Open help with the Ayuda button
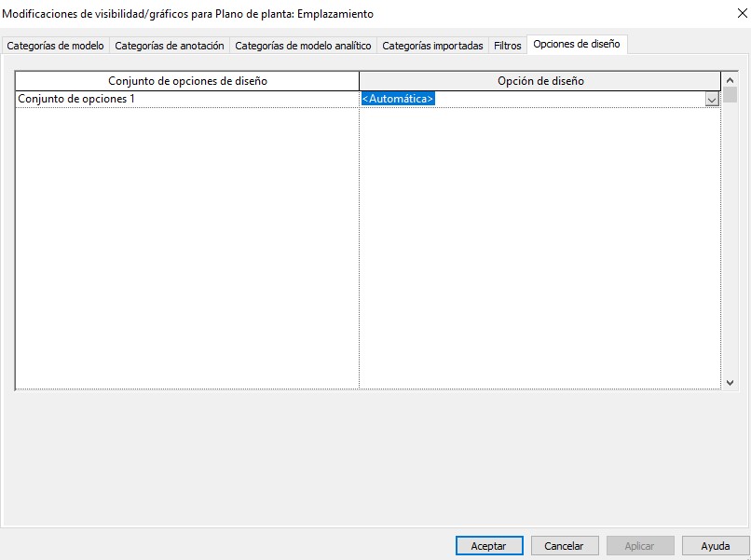This screenshot has width=751, height=560. click(x=715, y=546)
